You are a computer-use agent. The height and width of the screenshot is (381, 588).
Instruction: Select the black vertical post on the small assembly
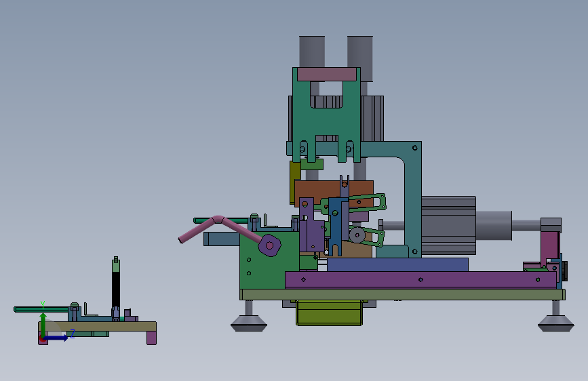pyautogui.click(x=116, y=289)
